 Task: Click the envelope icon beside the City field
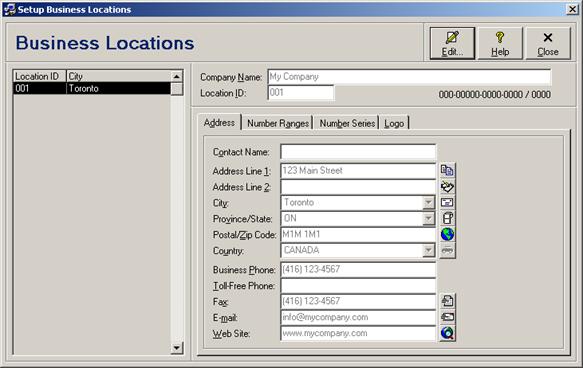pyautogui.click(x=447, y=202)
